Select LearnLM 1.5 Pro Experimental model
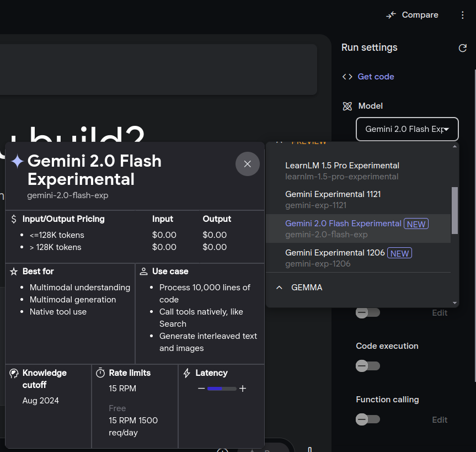 click(x=342, y=166)
